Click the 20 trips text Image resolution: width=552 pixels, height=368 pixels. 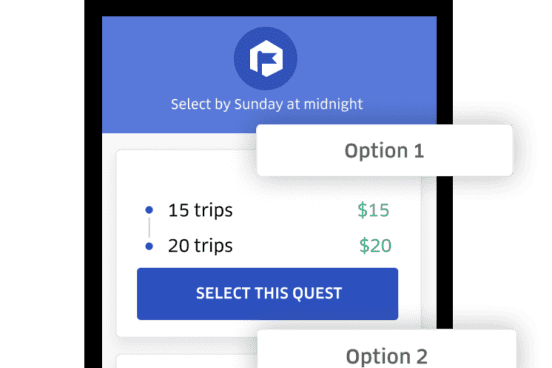point(200,246)
